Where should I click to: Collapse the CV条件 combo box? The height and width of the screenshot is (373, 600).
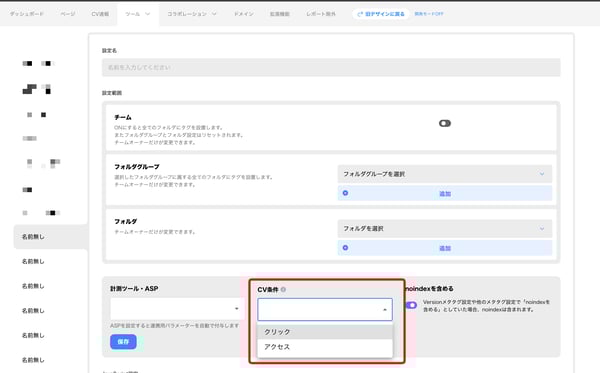click(325, 309)
